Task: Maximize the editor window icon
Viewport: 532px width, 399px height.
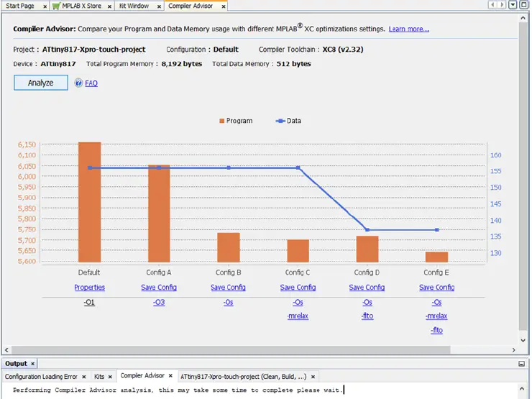Action: (x=524, y=5)
